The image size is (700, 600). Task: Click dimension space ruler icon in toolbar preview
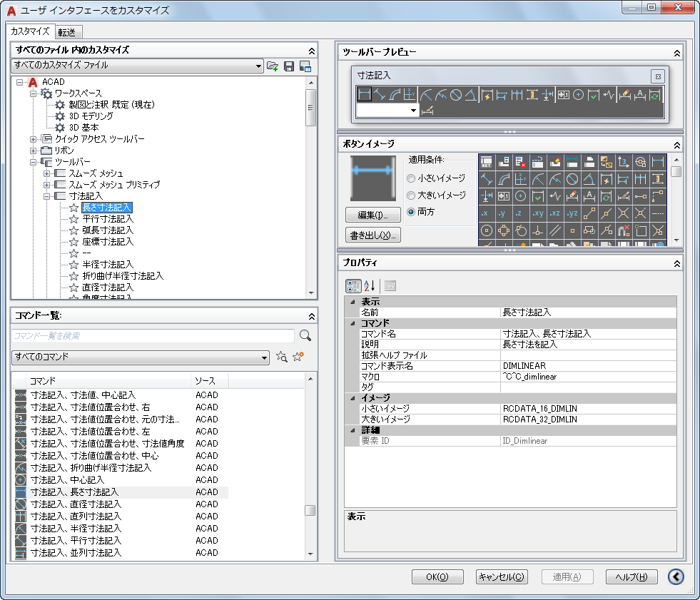(532, 95)
